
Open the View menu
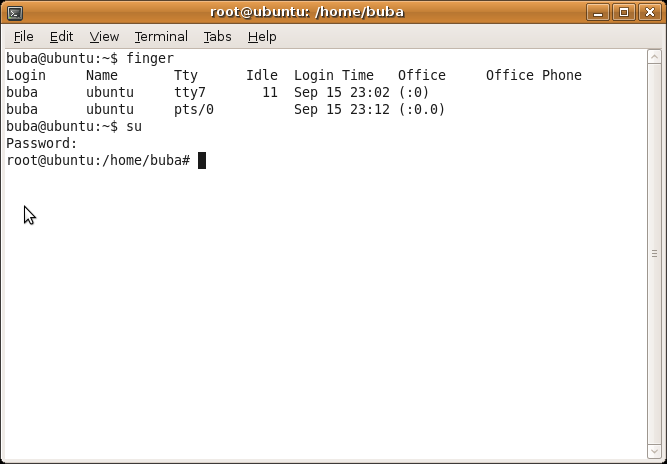pyautogui.click(x=104, y=37)
